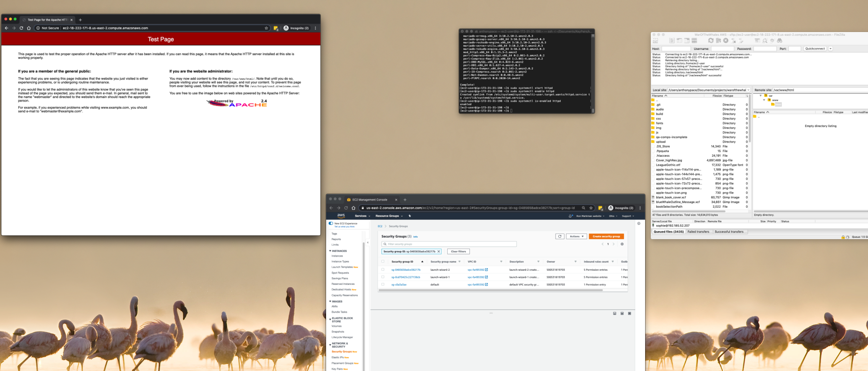Open Chrome menu in the Apache Test Page window

(x=315, y=28)
